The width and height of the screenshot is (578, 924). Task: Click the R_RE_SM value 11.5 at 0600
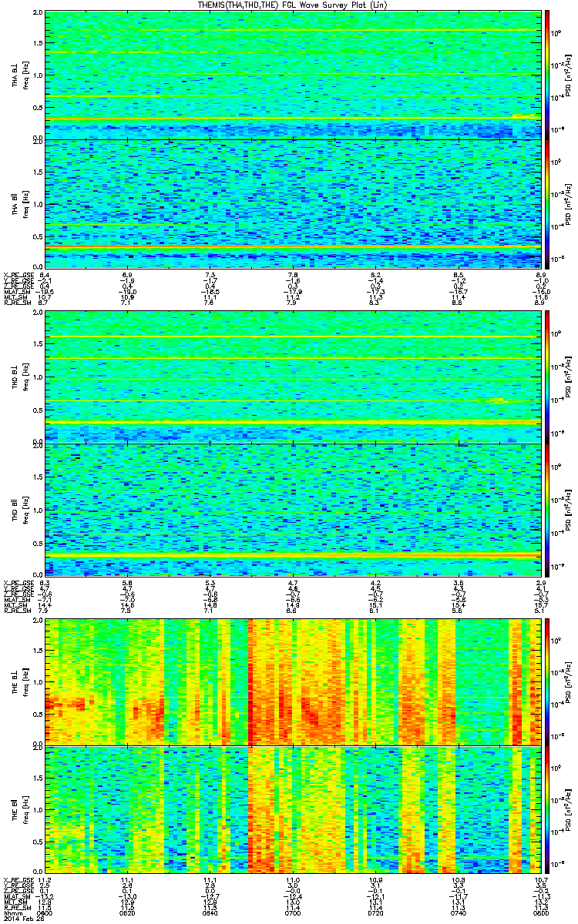point(45,908)
